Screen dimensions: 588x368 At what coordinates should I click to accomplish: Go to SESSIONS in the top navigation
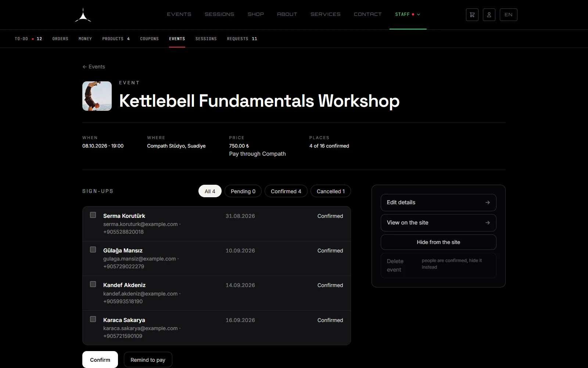(x=219, y=14)
